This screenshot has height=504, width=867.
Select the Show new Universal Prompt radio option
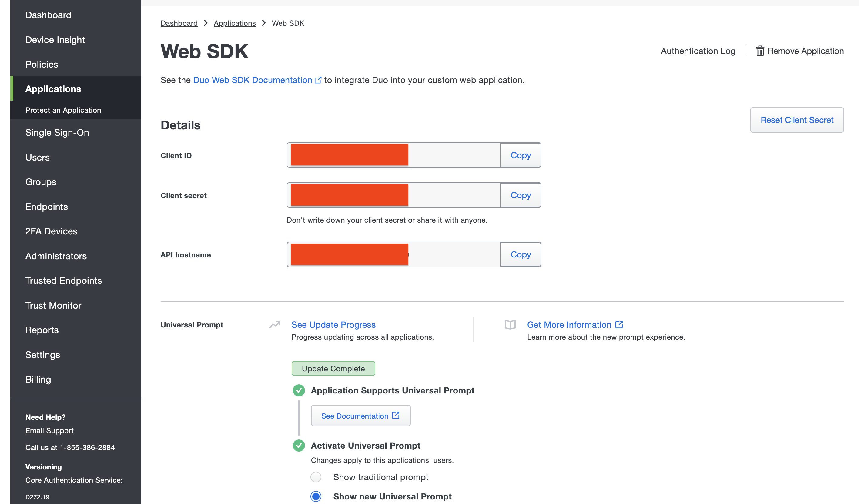click(x=316, y=496)
